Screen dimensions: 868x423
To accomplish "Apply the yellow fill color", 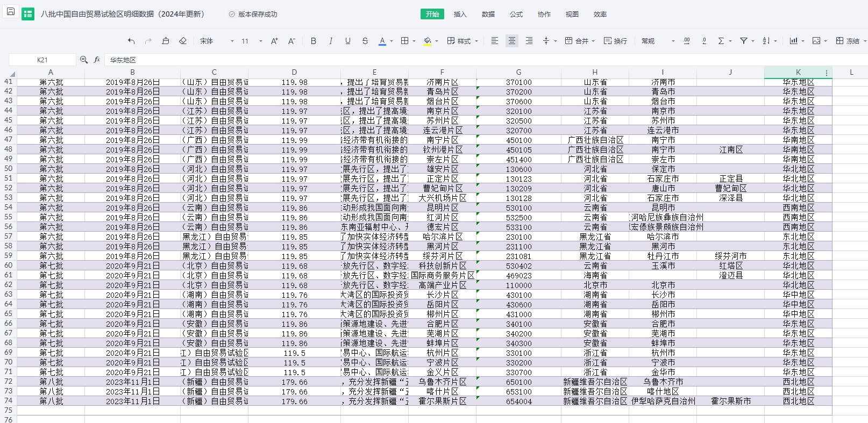I will pos(428,41).
